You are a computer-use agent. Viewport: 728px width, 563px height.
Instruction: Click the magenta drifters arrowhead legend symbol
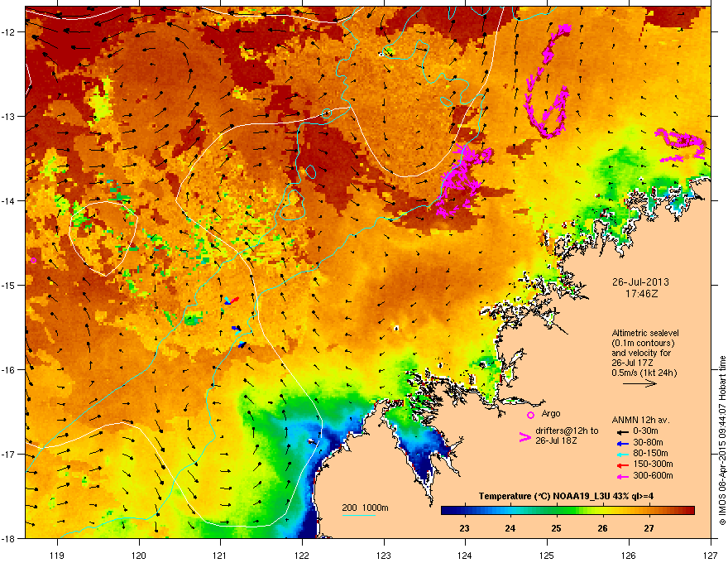coord(524,437)
